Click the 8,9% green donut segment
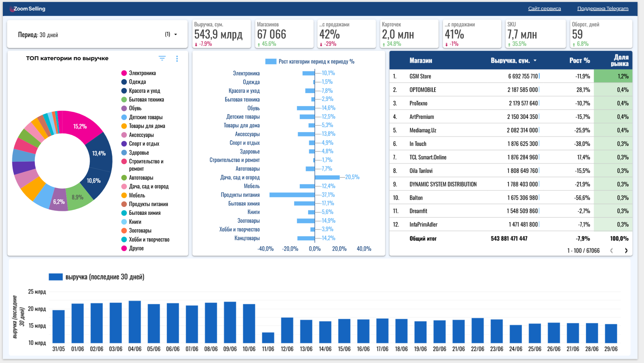The image size is (644, 363). (78, 198)
